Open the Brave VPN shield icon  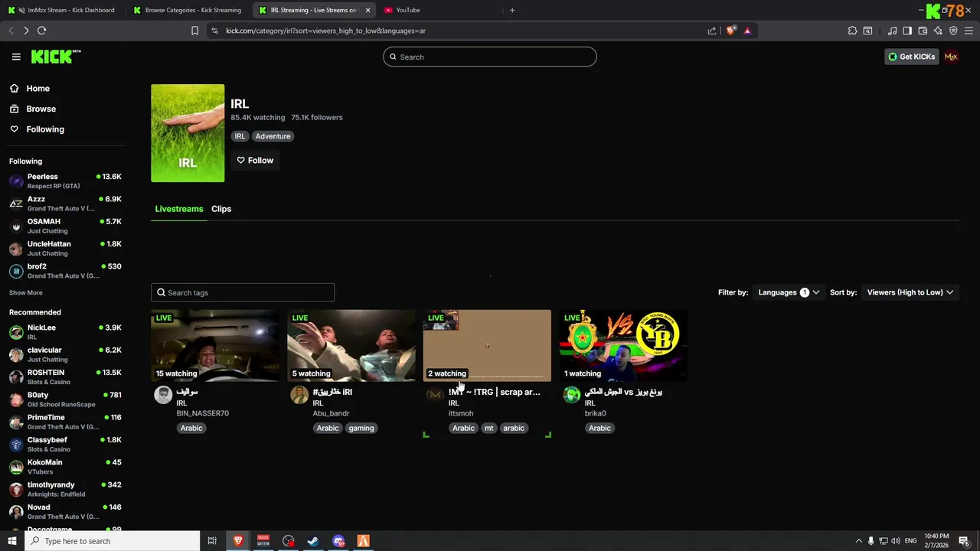coord(953,31)
